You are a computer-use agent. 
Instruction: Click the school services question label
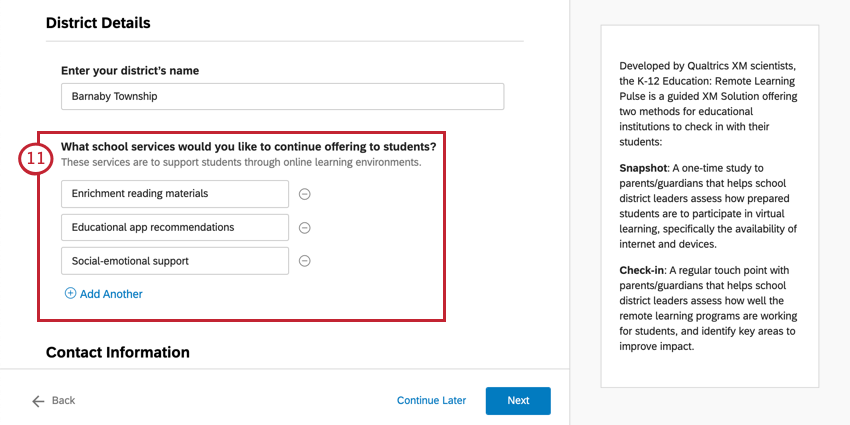point(248,146)
